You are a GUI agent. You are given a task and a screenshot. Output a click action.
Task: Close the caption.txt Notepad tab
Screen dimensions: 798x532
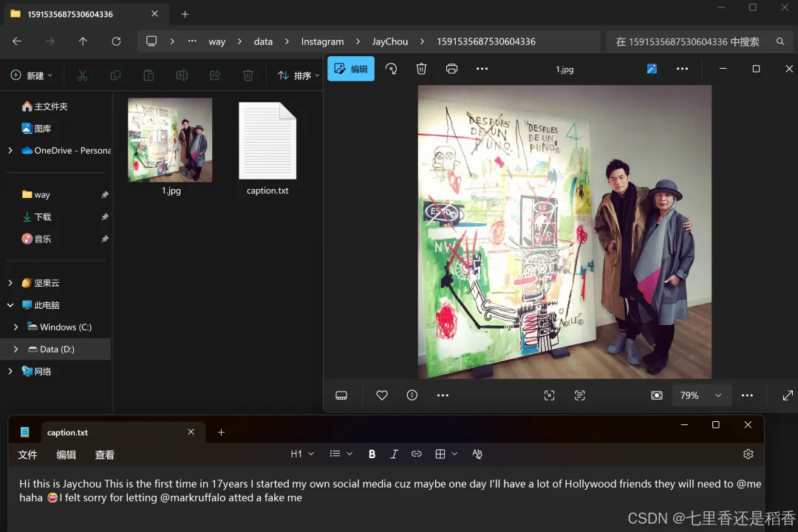coord(191,432)
